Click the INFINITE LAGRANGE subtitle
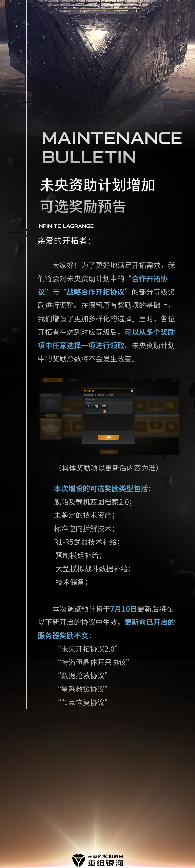 coord(66,226)
